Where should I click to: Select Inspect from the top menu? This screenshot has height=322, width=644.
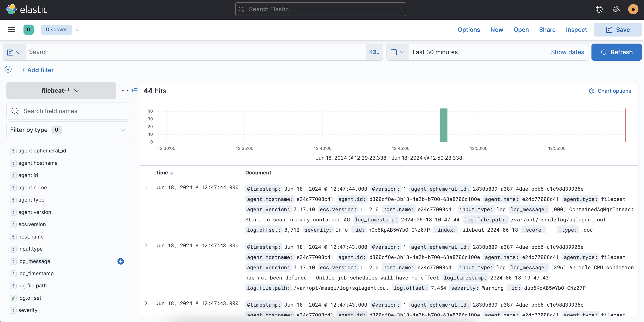(x=576, y=29)
